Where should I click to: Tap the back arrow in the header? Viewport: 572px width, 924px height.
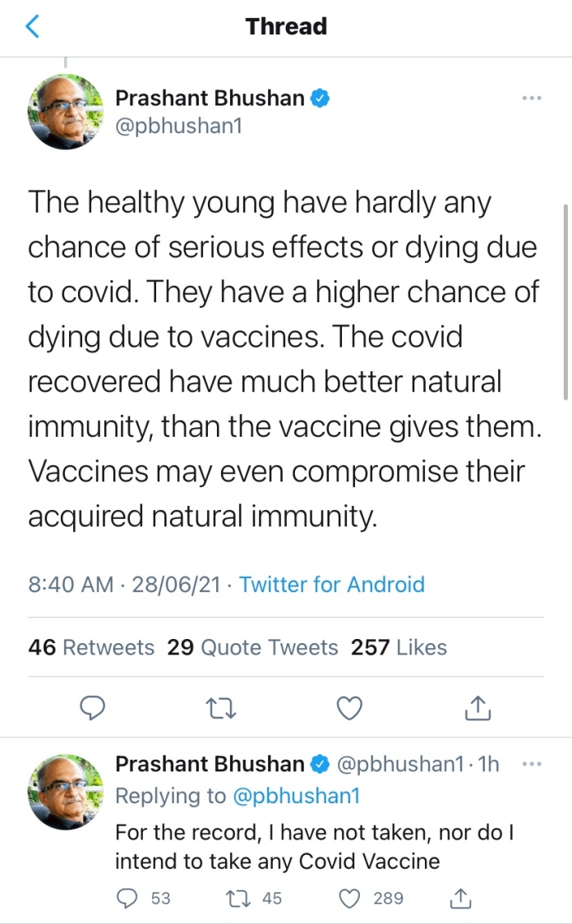click(33, 27)
